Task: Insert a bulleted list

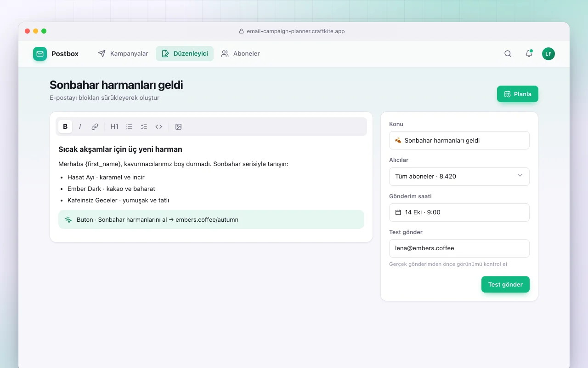Action: [129, 126]
